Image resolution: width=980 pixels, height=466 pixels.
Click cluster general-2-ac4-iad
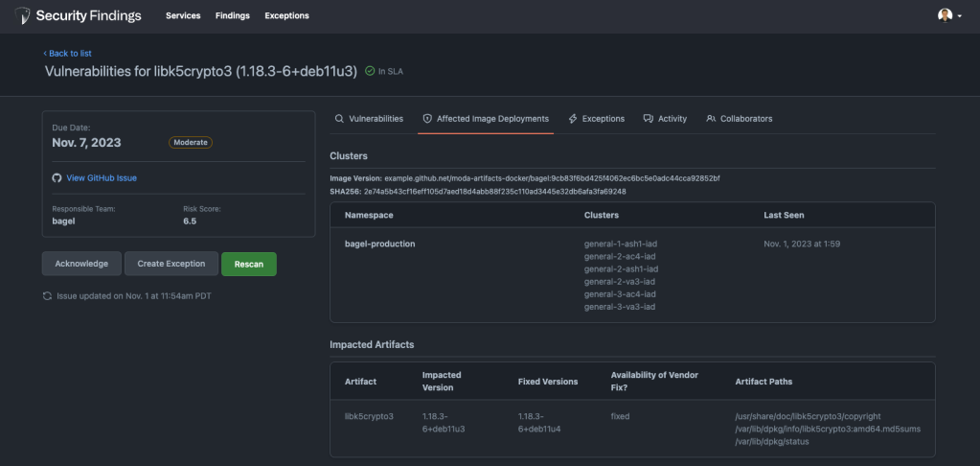coord(620,256)
